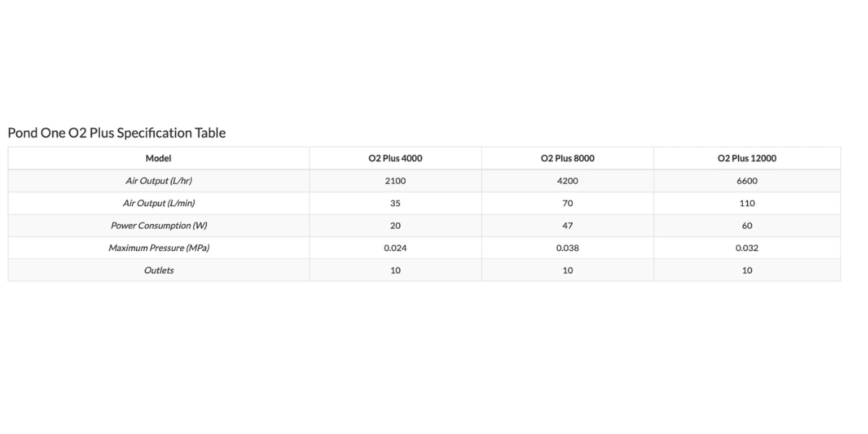Screen dimensions: 868x434
Task: Click the 47 watt power value
Action: coord(567,226)
